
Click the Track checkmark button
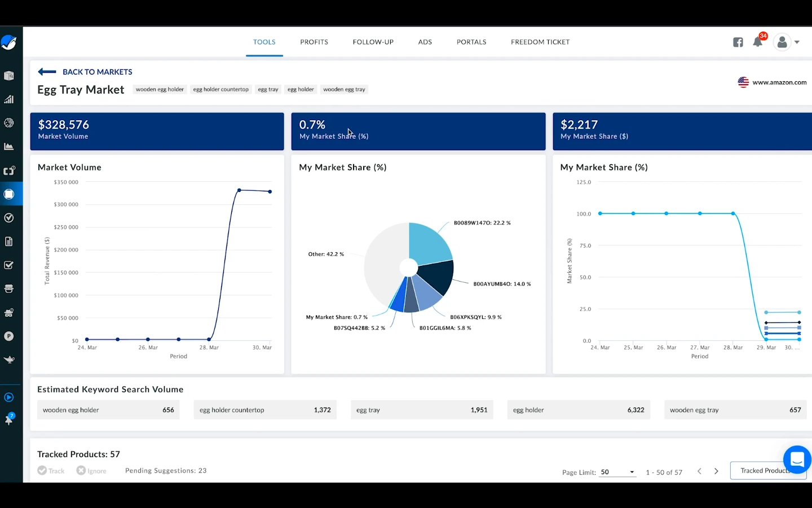[51, 471]
